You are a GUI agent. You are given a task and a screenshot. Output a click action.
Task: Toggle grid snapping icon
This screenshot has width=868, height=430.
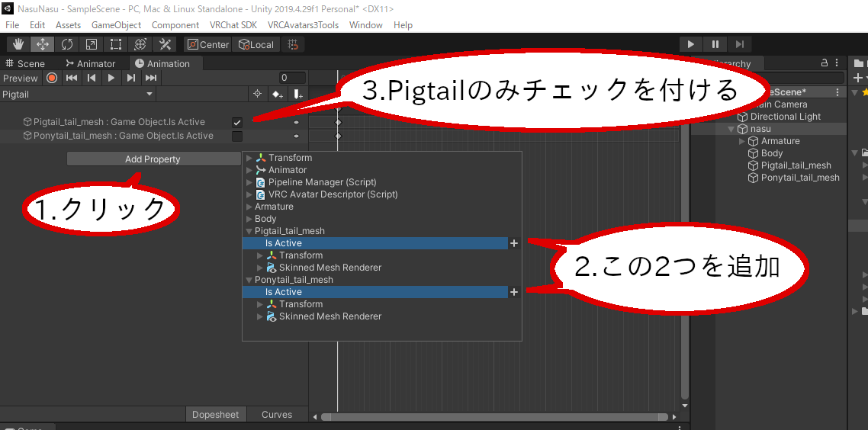[293, 45]
